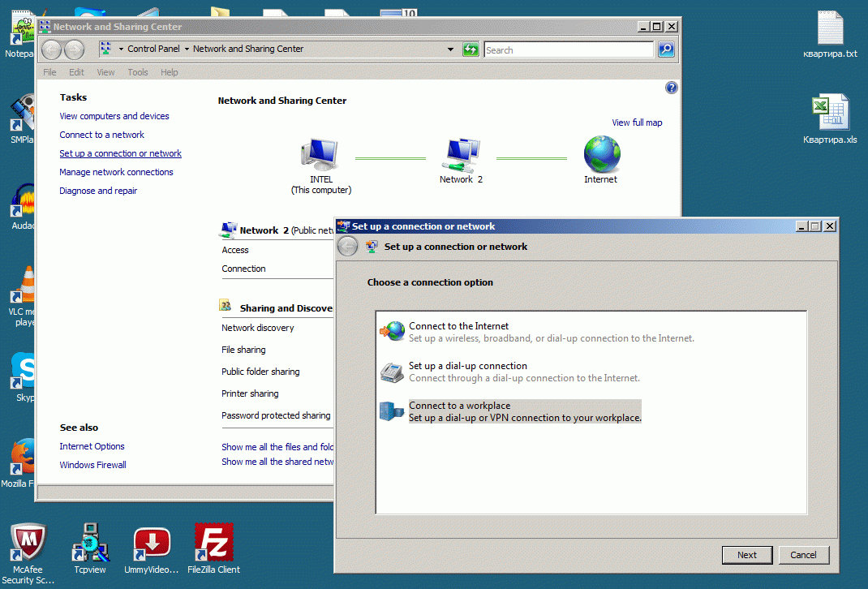Expand the root breadcrumb arrow before Control Panel
The width and height of the screenshot is (868, 589).
click(121, 49)
